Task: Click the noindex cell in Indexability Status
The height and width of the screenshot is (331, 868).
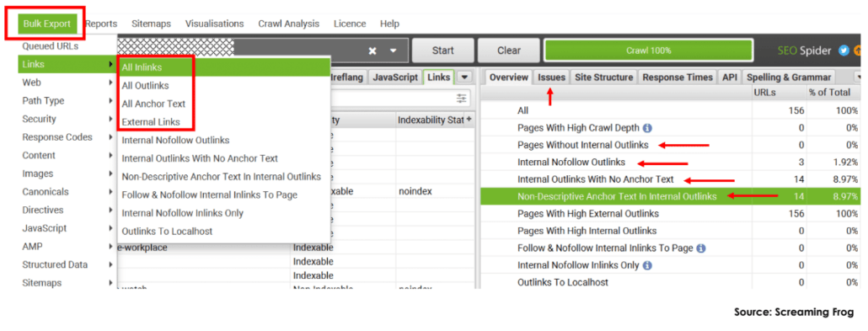Action: pyautogui.click(x=415, y=191)
